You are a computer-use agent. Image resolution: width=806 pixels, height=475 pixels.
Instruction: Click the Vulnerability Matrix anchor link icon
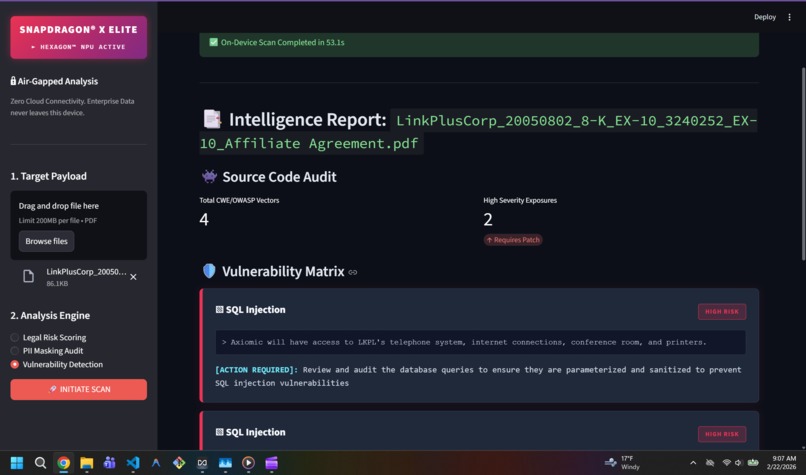[353, 272]
